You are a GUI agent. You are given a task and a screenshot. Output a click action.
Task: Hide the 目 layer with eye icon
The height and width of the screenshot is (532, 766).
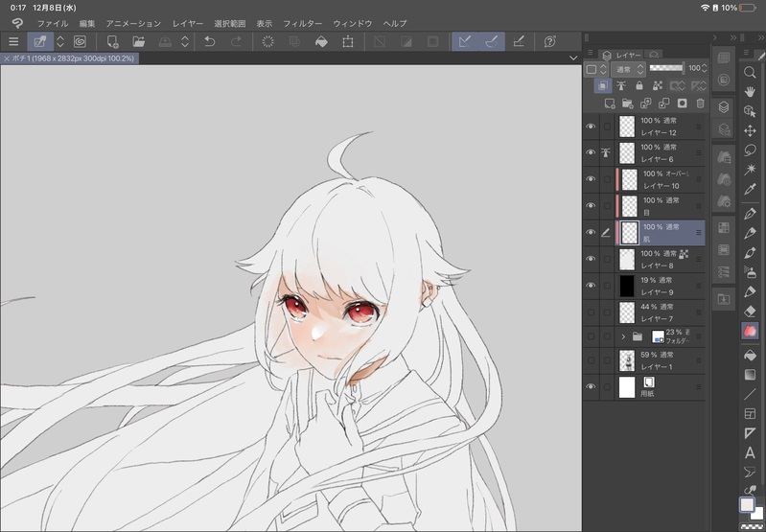click(591, 206)
